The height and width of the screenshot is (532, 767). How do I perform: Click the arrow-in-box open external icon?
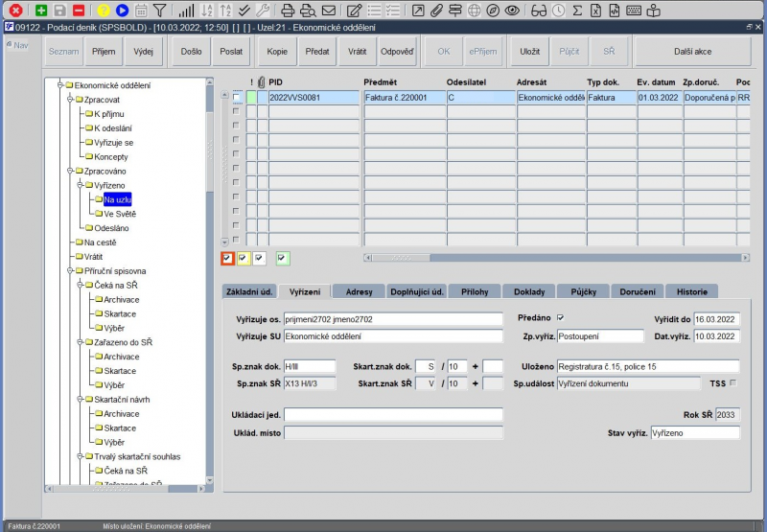(418, 10)
